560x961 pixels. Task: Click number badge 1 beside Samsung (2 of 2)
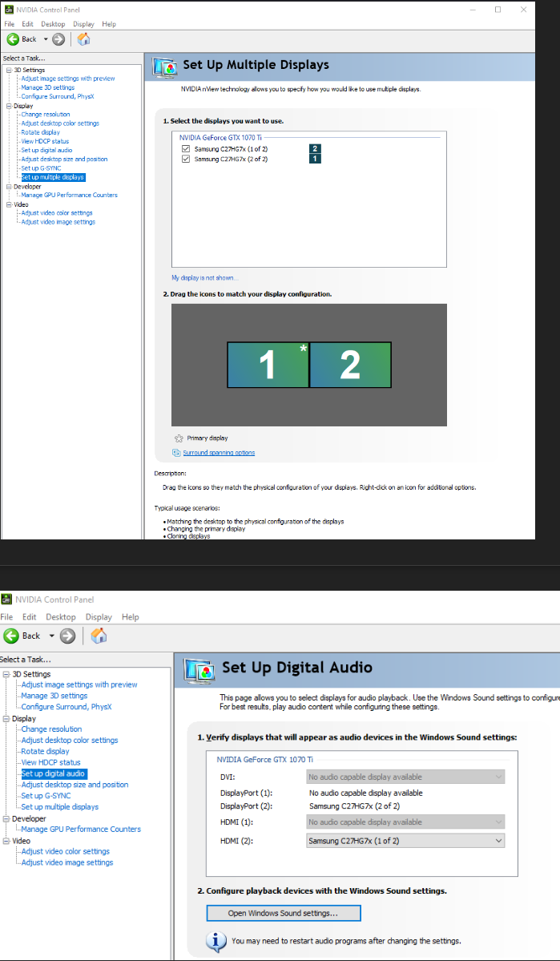tap(315, 159)
